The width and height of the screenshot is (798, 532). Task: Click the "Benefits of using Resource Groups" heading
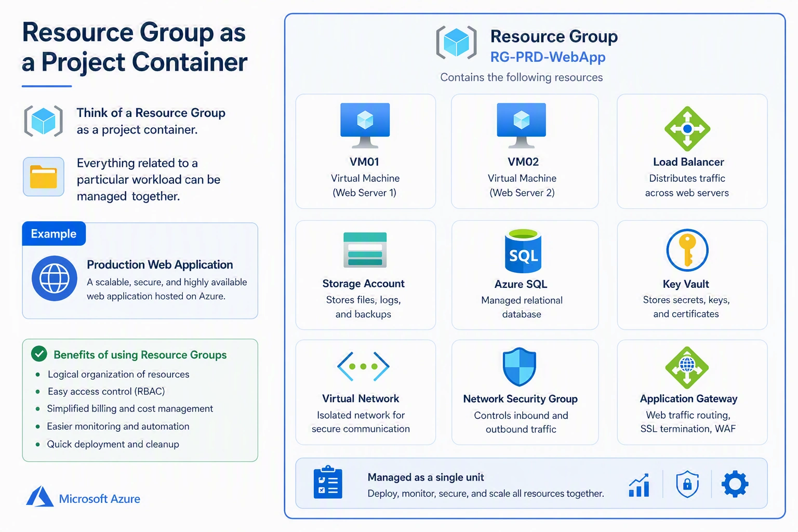(x=140, y=355)
